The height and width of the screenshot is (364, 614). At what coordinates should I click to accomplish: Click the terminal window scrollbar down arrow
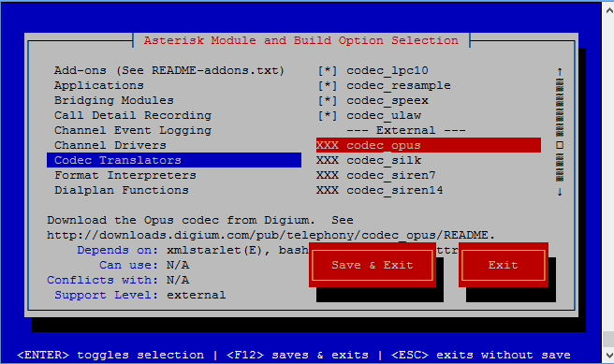(609, 356)
